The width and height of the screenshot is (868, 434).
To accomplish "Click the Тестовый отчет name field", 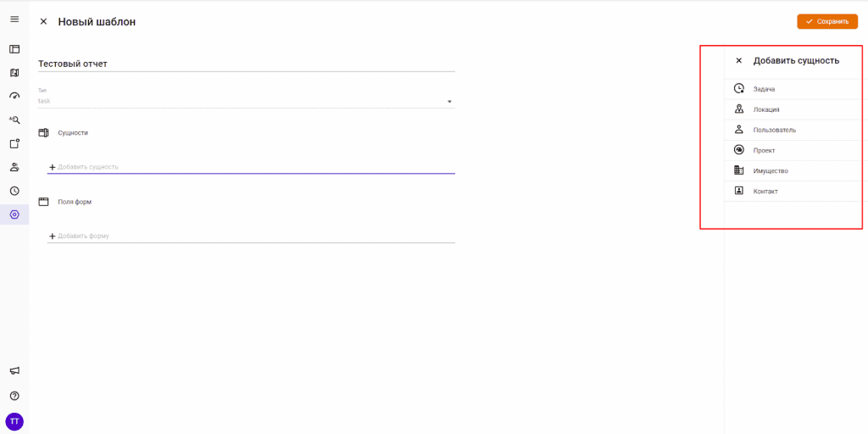I will (x=246, y=64).
